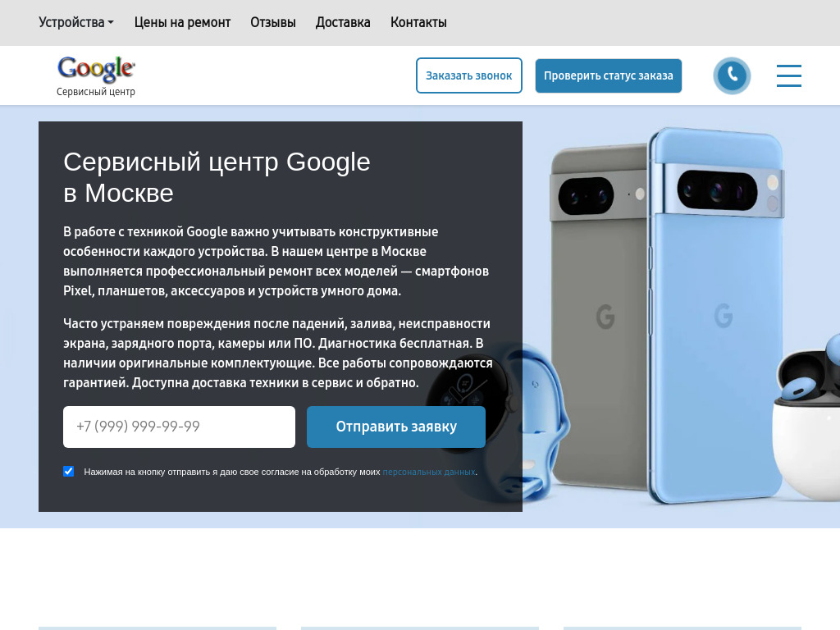Focus the phone number input field
840x630 pixels.
[179, 427]
